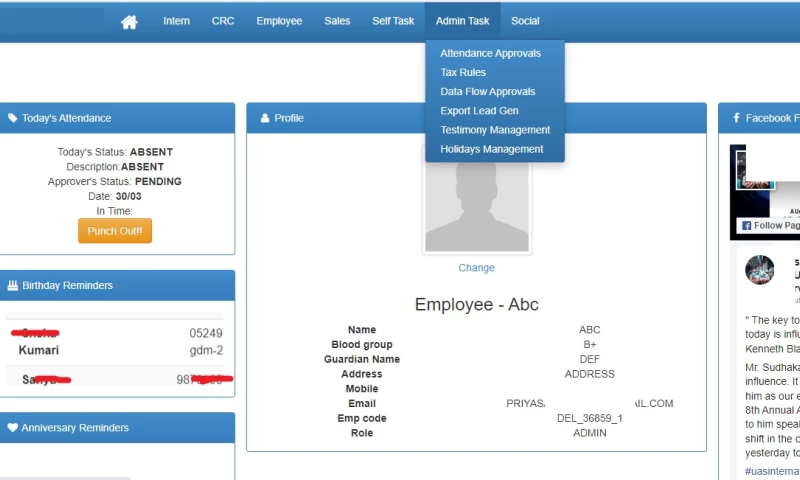Click the Emp code value DEL_36859_1
Image resolution: width=800 pixels, height=480 pixels.
(589, 418)
